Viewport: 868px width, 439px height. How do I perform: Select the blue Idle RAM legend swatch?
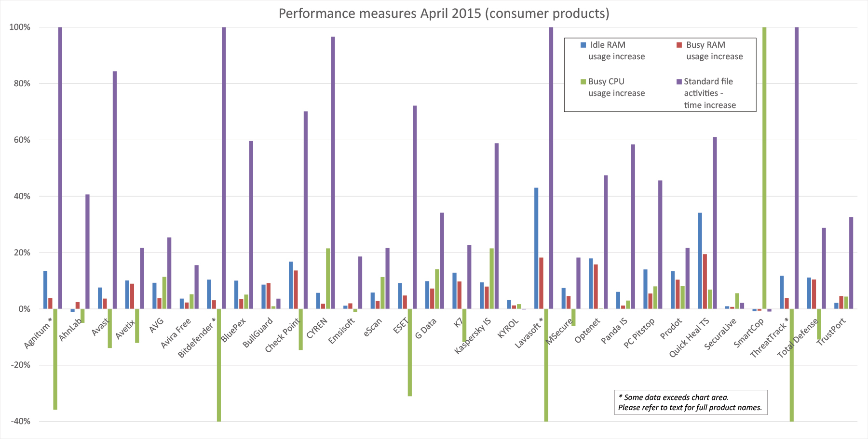(583, 45)
